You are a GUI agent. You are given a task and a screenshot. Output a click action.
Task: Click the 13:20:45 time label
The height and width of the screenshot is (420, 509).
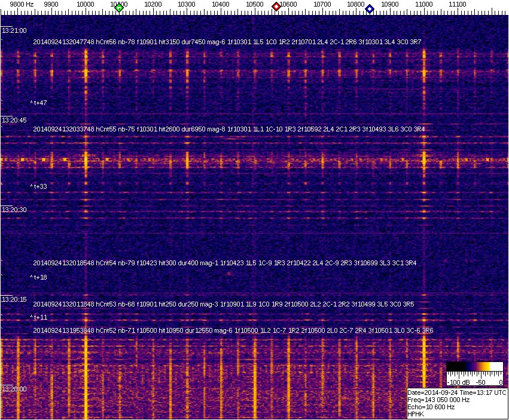pos(14,120)
